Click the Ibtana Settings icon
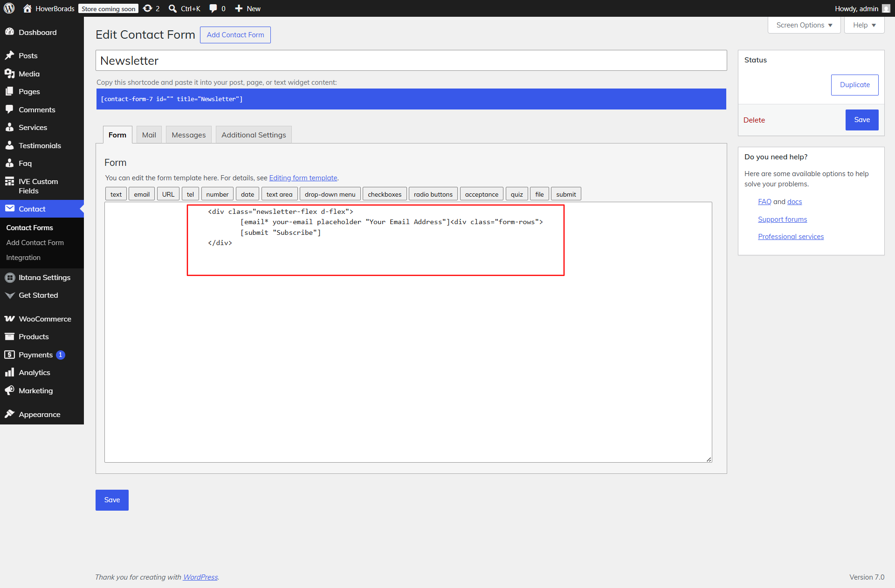The width and height of the screenshot is (895, 588). (9, 277)
